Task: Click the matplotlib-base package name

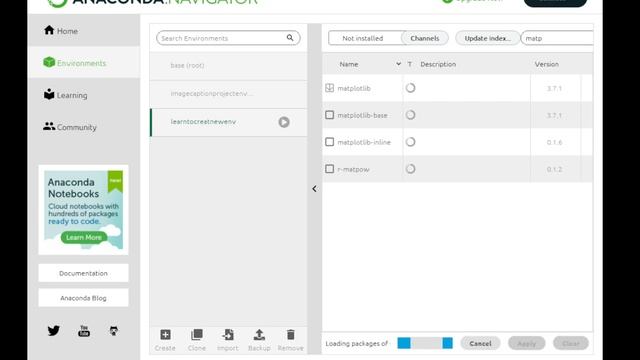Action: (362, 115)
